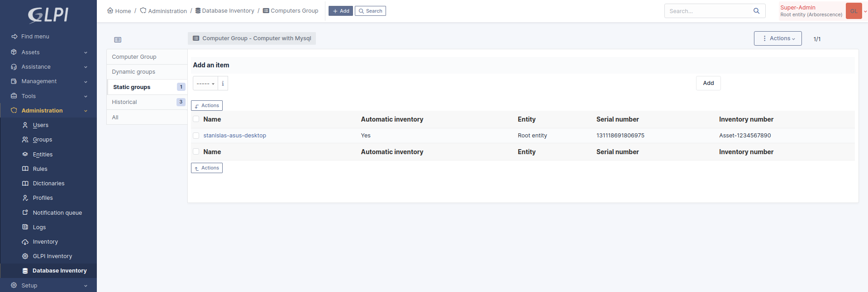Click the search magnifier icon
The image size is (868, 292).
pyautogui.click(x=756, y=11)
